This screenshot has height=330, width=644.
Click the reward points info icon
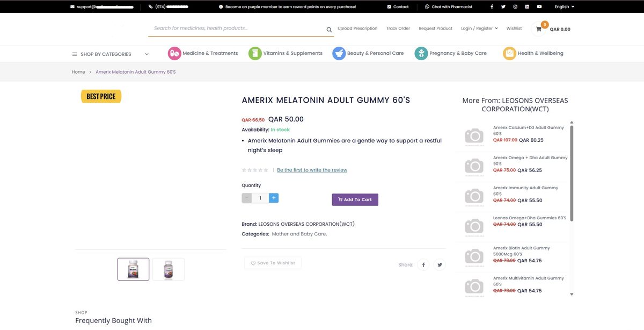221,6
